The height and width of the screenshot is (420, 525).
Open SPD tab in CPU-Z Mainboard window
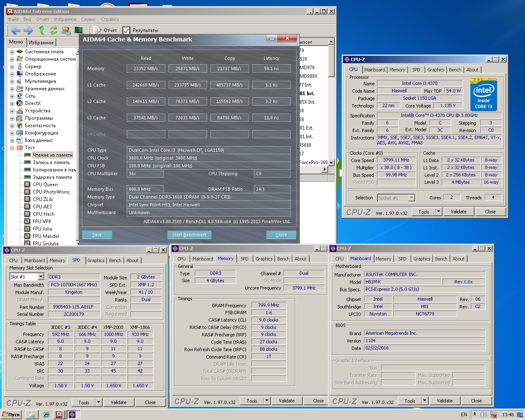(402, 259)
